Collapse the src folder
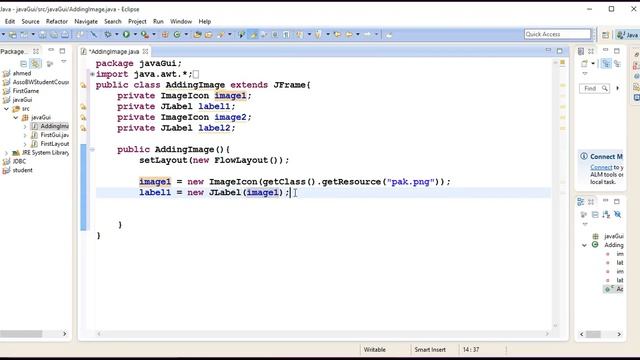This screenshot has width=640, height=360. 7,109
